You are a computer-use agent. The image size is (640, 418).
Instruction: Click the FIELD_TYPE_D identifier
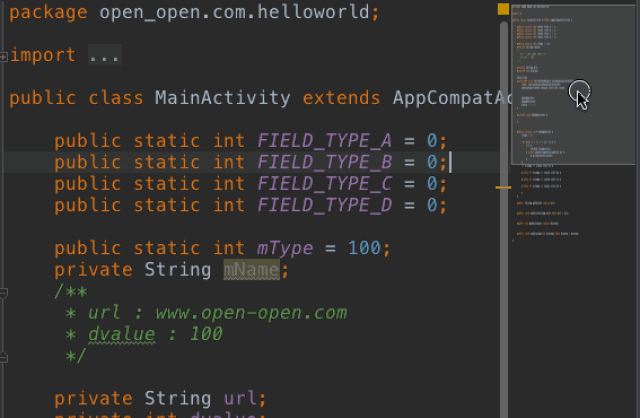(324, 205)
